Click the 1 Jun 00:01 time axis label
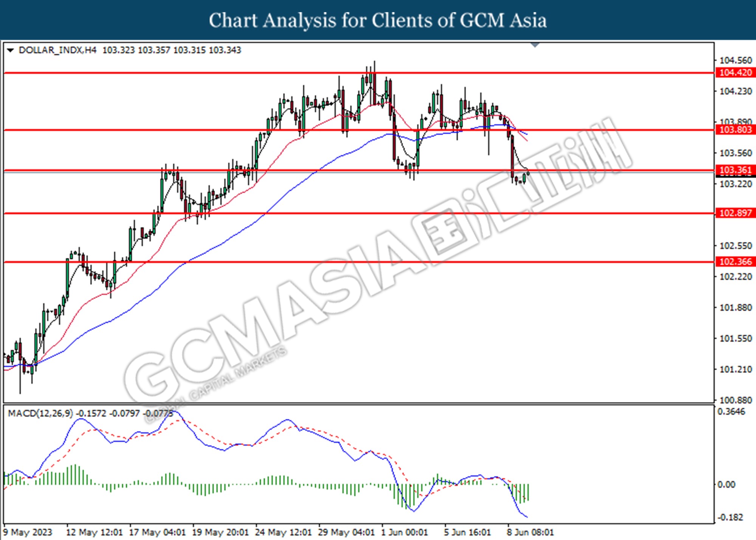The height and width of the screenshot is (540, 756). click(404, 532)
